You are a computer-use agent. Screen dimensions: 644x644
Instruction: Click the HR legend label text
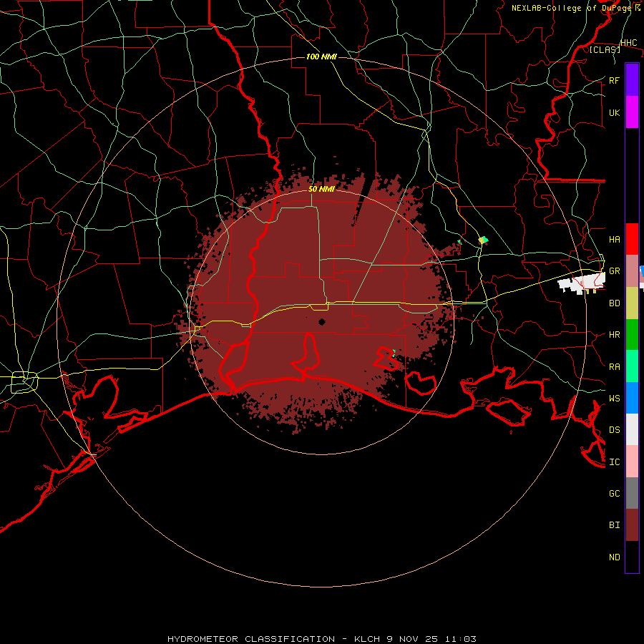[x=615, y=335]
